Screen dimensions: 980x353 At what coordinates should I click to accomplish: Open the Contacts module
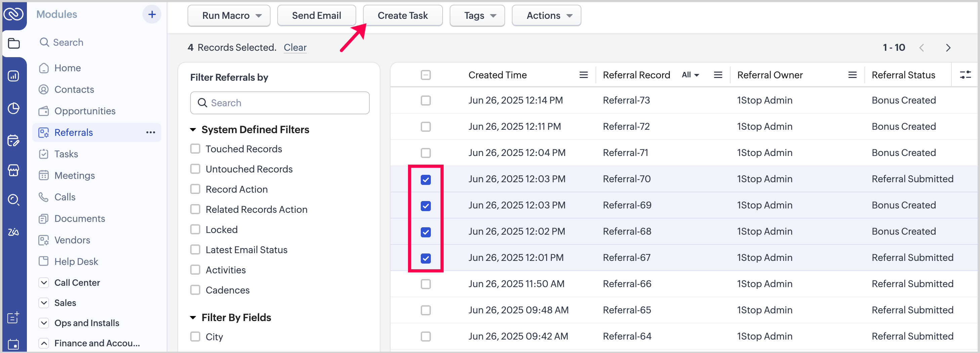74,89
